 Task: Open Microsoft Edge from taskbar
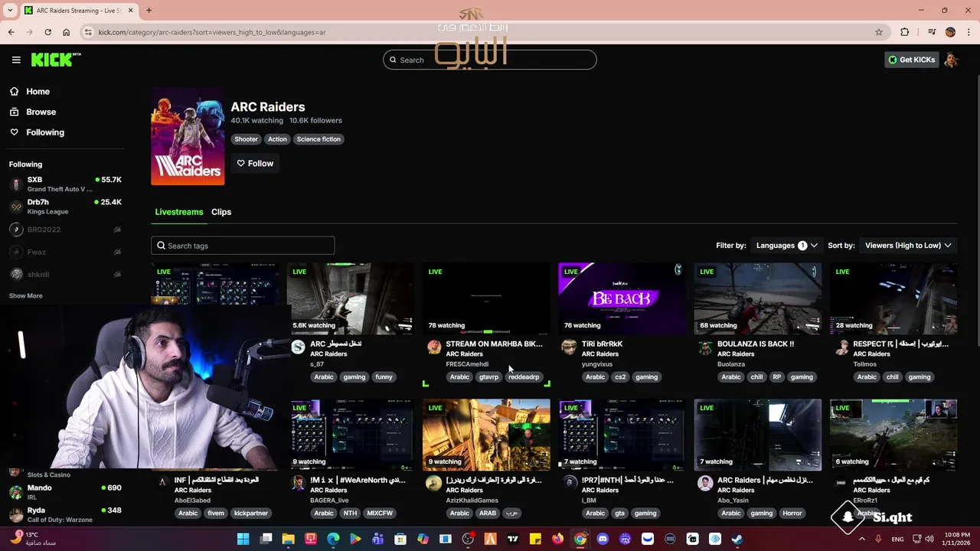pyautogui.click(x=333, y=540)
